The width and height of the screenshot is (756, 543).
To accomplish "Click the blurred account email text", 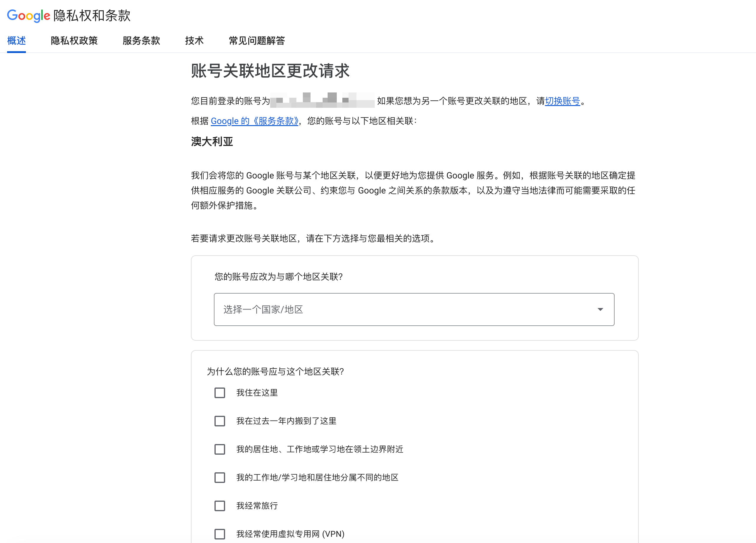I will pyautogui.click(x=322, y=100).
